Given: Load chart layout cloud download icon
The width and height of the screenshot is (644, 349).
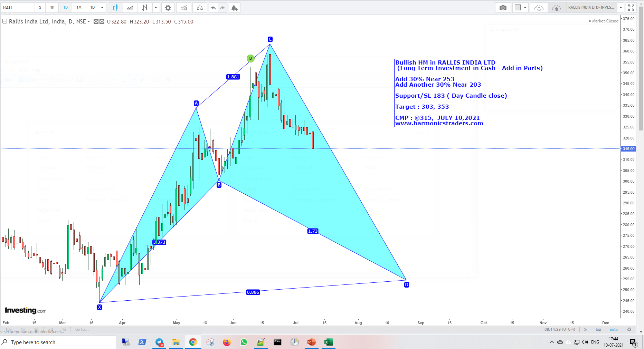Looking at the screenshot, I should click(539, 8).
